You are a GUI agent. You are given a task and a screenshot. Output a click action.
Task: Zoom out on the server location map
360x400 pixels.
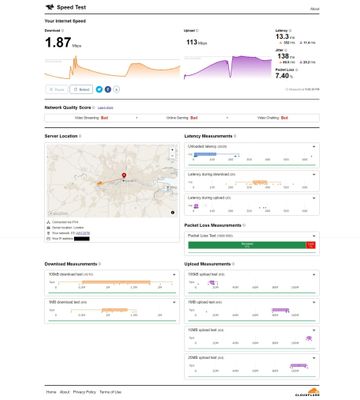(x=172, y=156)
